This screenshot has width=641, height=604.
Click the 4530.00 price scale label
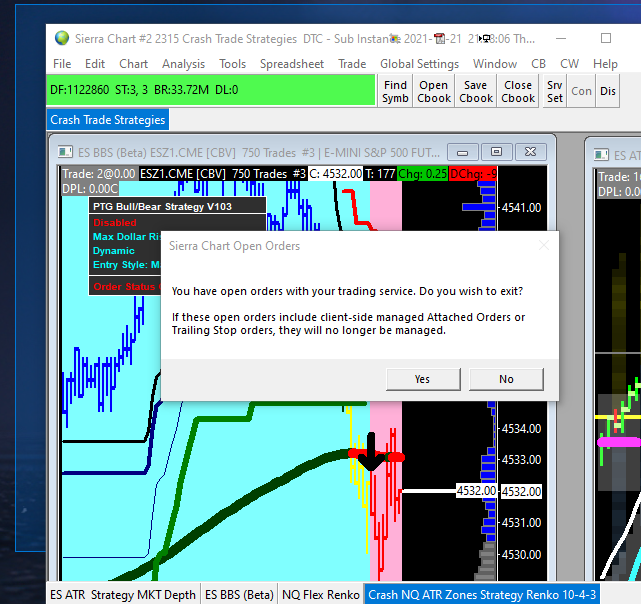(521, 555)
